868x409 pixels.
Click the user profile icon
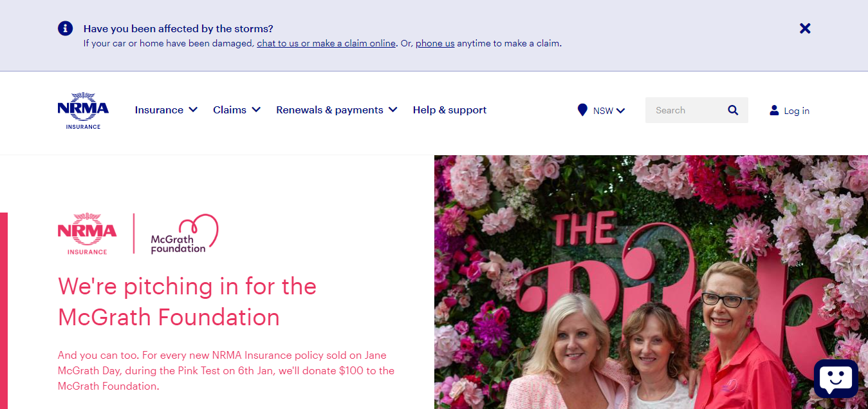(774, 110)
